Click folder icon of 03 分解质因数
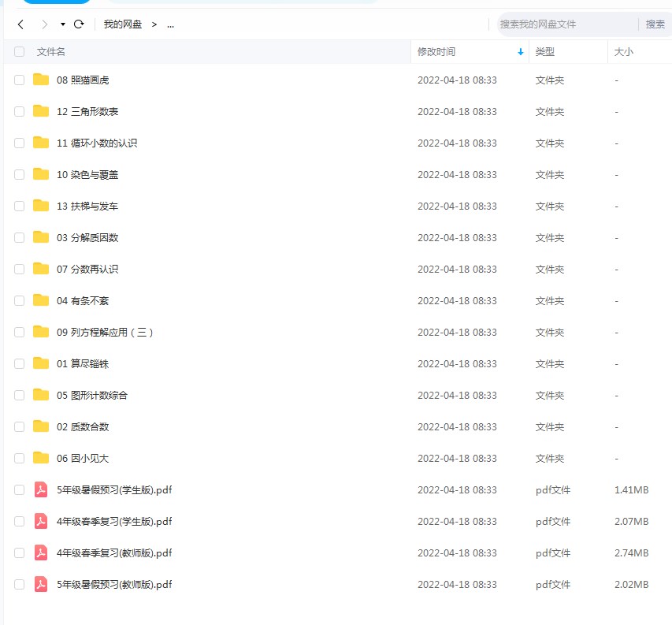This screenshot has height=625, width=672. (41, 236)
